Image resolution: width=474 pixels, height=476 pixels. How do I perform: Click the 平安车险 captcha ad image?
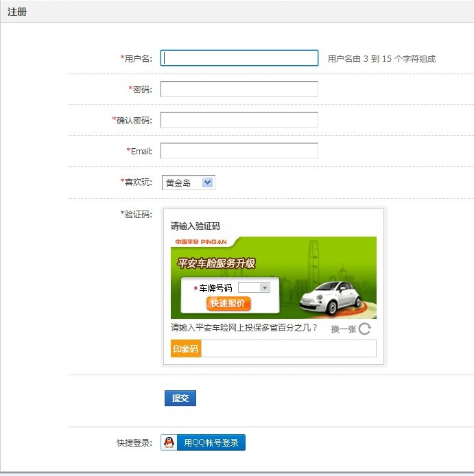(274, 278)
